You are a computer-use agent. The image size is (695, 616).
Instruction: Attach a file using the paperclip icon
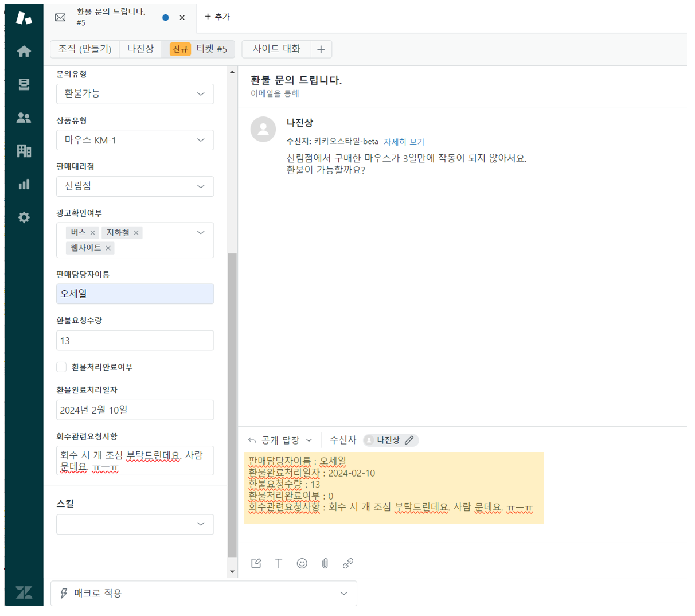click(x=325, y=563)
